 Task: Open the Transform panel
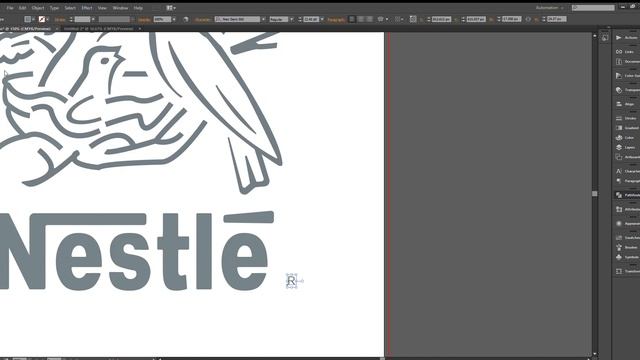pos(627,271)
